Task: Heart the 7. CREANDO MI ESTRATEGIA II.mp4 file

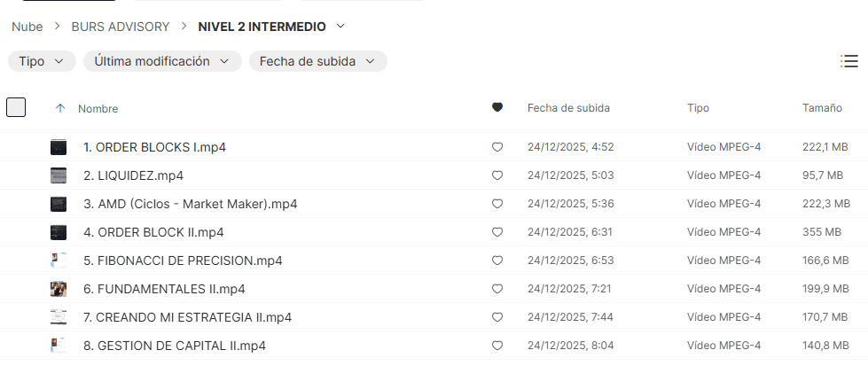Action: click(497, 317)
